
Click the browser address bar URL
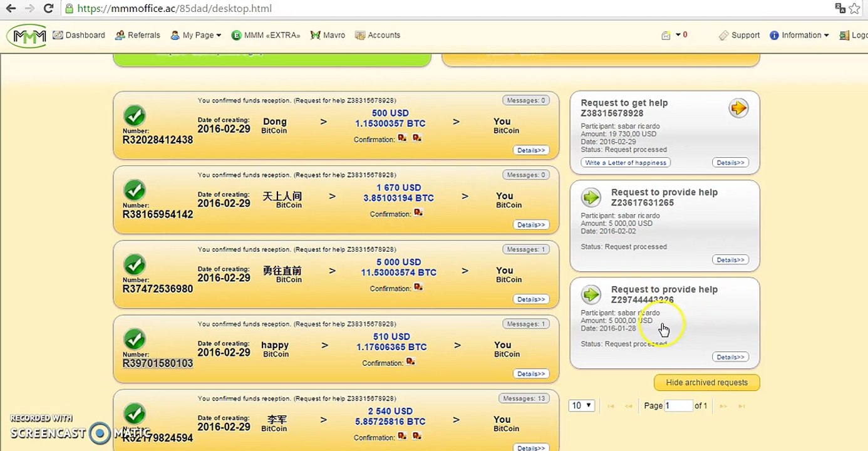[x=174, y=9]
